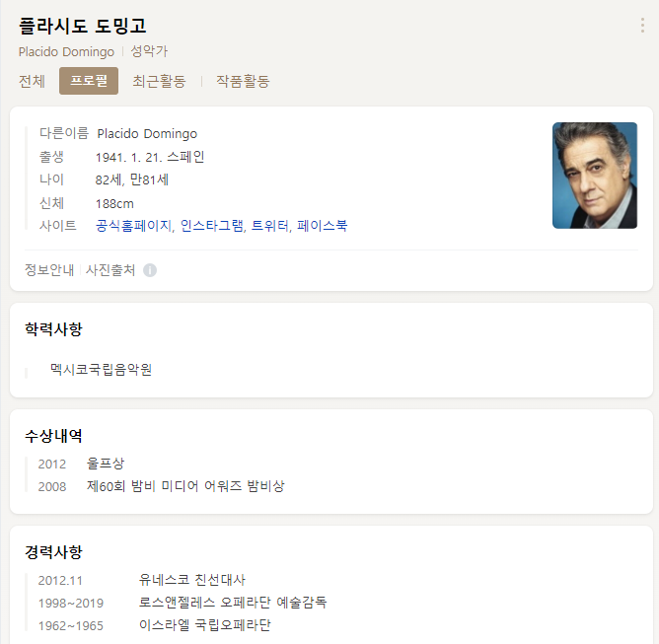This screenshot has width=659, height=644.
Task: Click the Placido Domingo subtitle under title
Action: pyautogui.click(x=66, y=51)
